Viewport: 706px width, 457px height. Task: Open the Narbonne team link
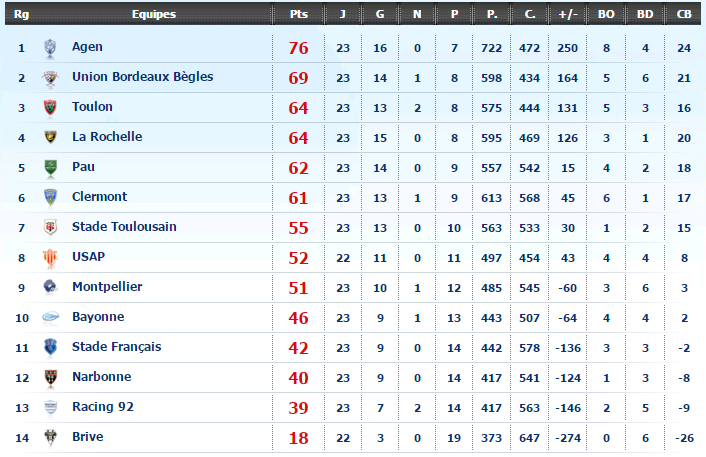click(x=101, y=377)
